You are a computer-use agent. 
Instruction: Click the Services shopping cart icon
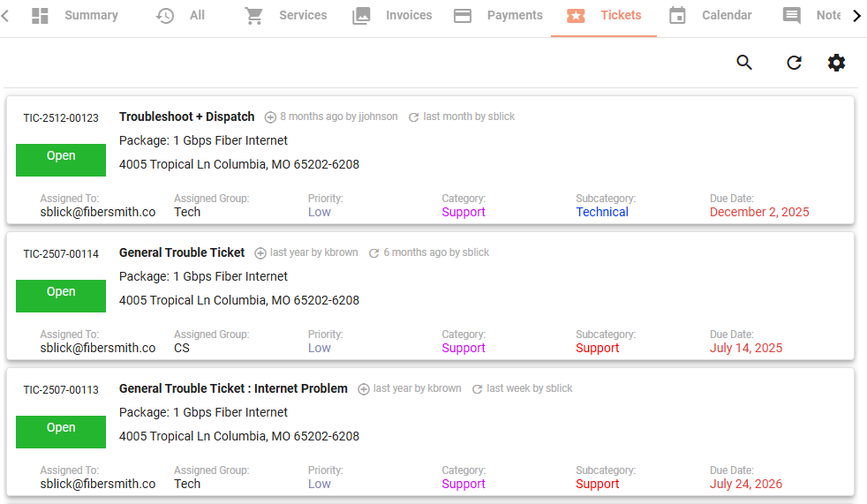pyautogui.click(x=253, y=16)
